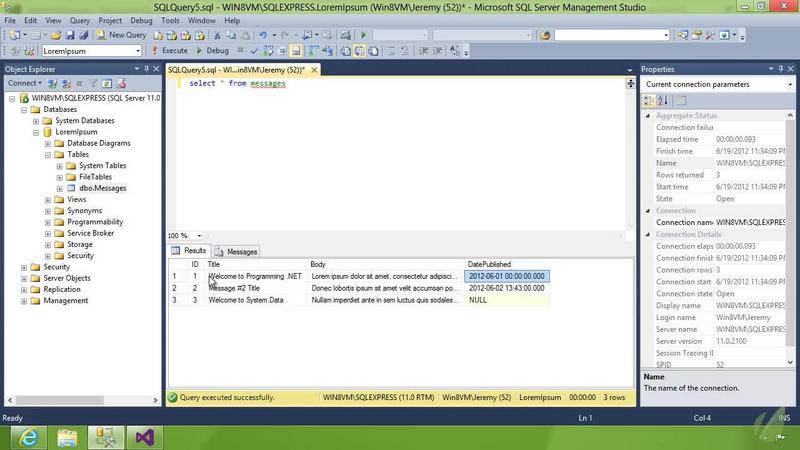
Task: Click the Title column header
Action: tap(257, 264)
